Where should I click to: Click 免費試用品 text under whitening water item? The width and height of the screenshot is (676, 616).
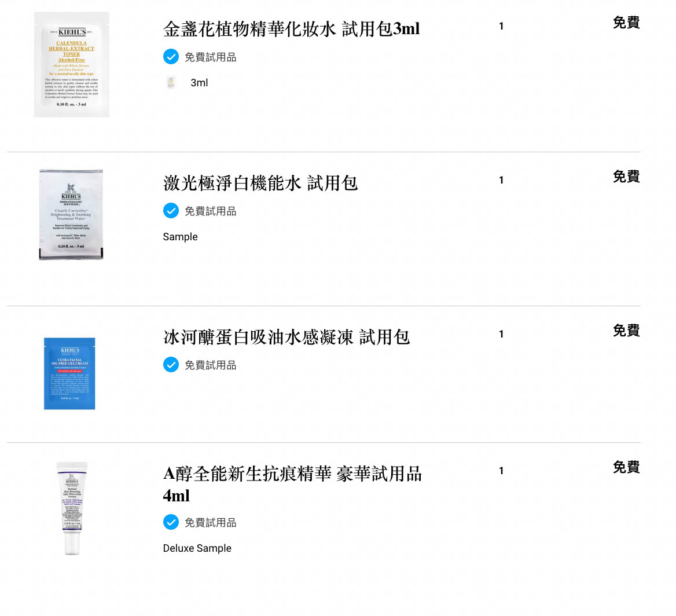pyautogui.click(x=211, y=211)
